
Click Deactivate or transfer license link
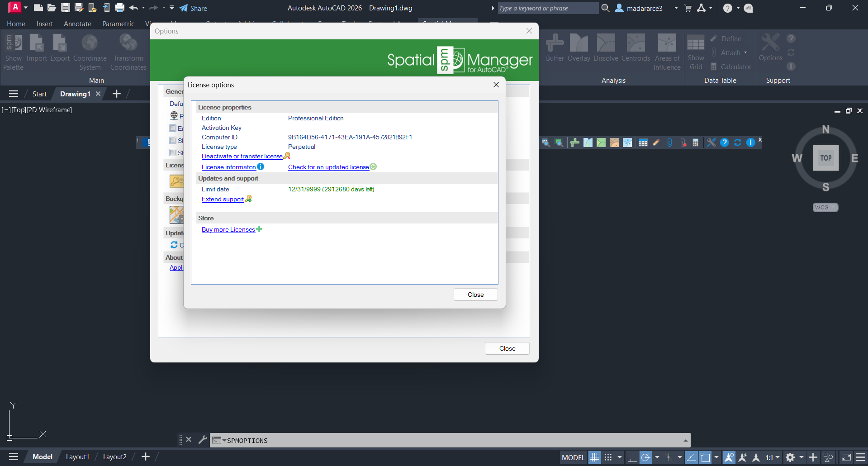pos(242,156)
